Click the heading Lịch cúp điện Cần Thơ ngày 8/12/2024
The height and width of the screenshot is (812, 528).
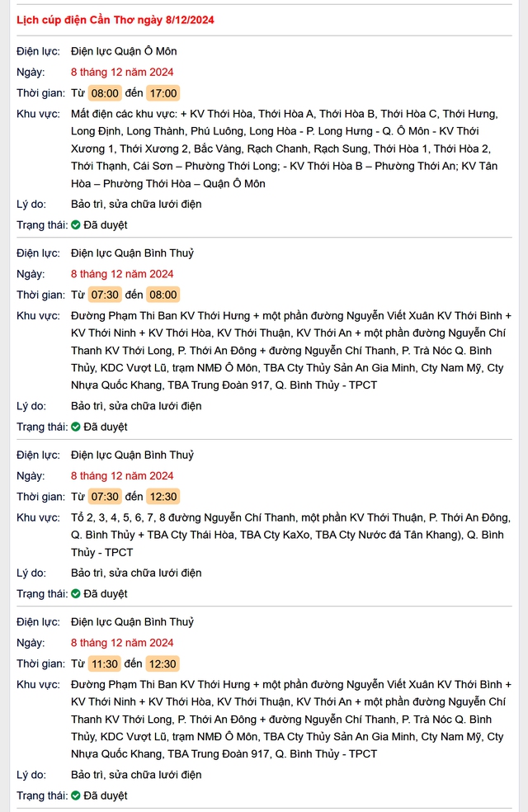(x=115, y=20)
